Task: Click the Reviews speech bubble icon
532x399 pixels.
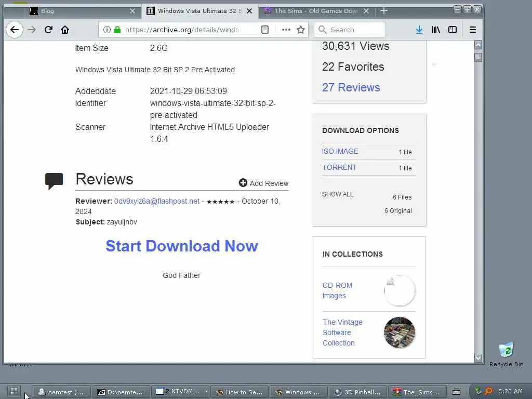Action: pyautogui.click(x=54, y=180)
